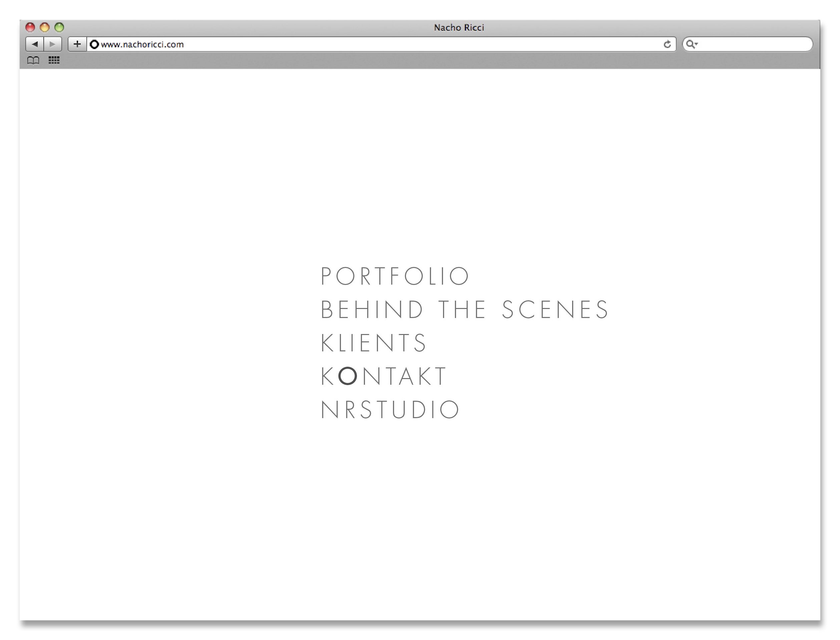Viewport: 840px width, 640px height.
Task: Show all bookmarks via the open-book icon
Action: (x=33, y=61)
